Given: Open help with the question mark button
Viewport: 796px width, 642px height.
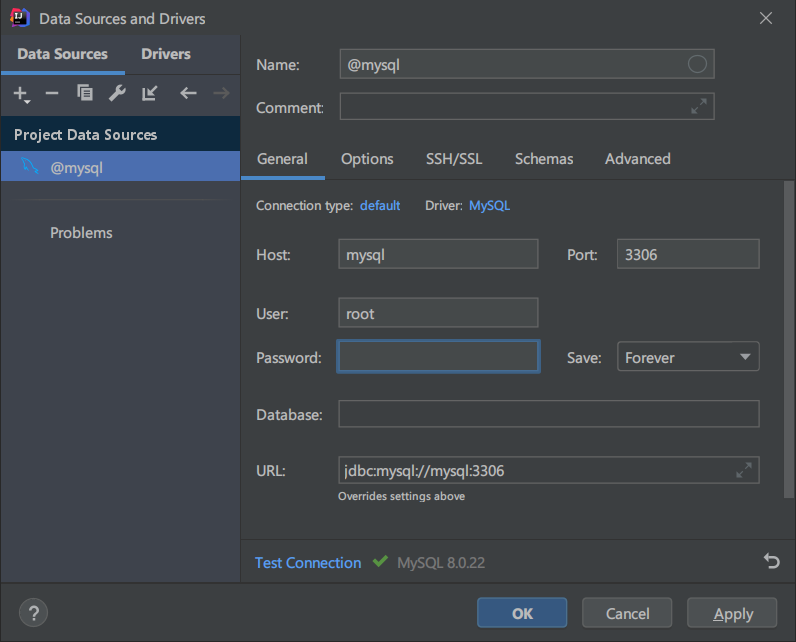Looking at the screenshot, I should tap(34, 613).
